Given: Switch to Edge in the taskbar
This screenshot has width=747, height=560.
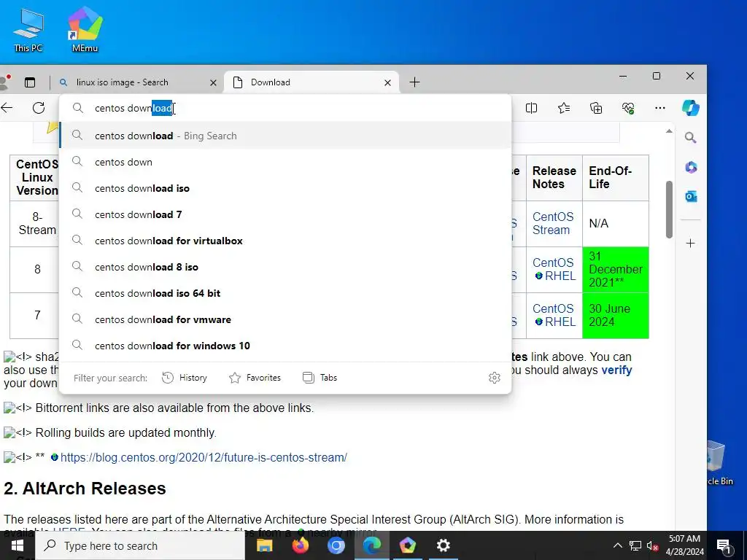Looking at the screenshot, I should pyautogui.click(x=371, y=545).
